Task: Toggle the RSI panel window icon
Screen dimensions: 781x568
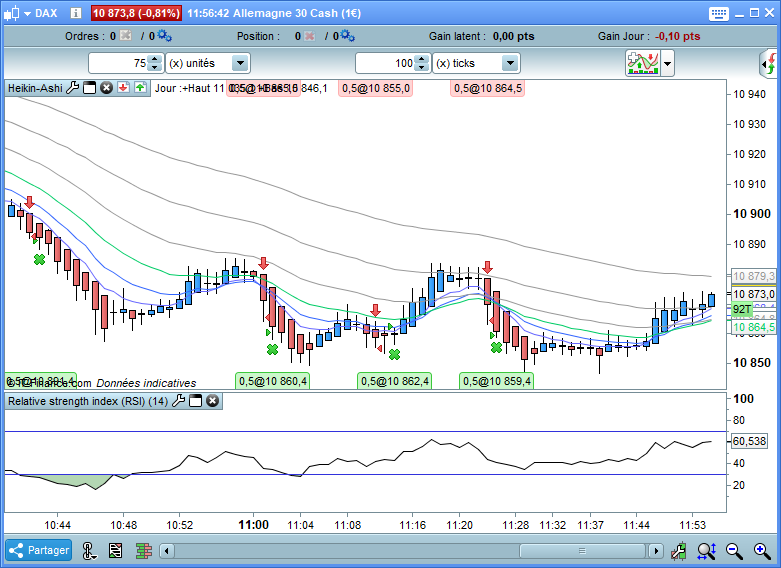Action: click(x=196, y=401)
